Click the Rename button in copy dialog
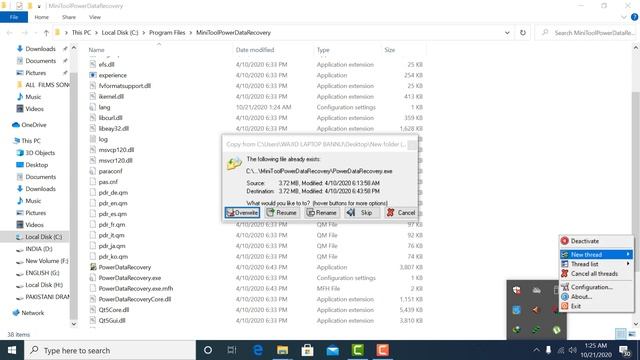The image size is (640, 360). (x=322, y=213)
